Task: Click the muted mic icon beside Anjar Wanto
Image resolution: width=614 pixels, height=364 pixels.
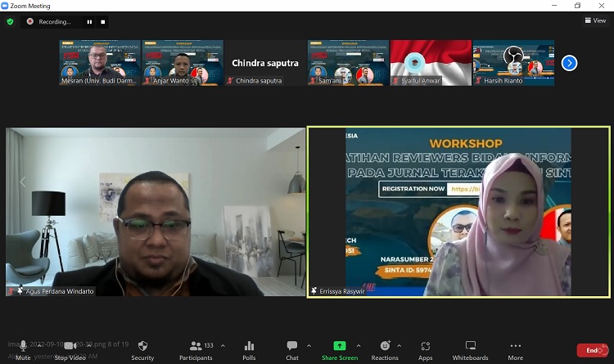Action: [147, 81]
